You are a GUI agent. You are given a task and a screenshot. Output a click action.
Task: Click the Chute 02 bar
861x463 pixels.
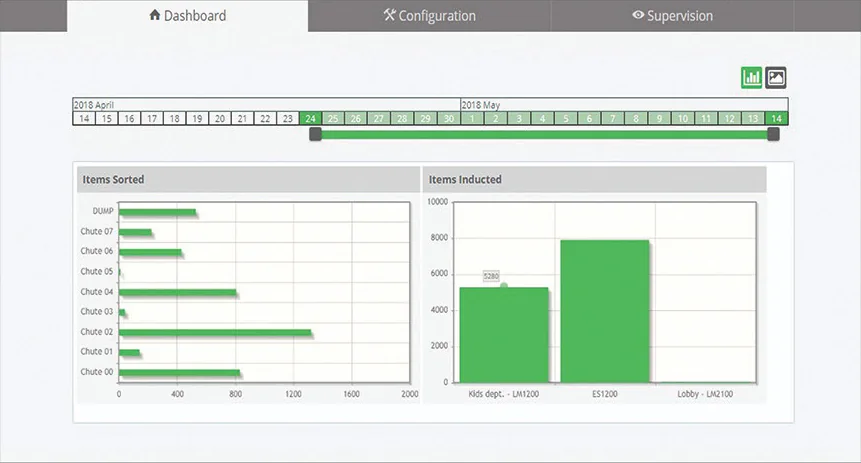(x=215, y=333)
